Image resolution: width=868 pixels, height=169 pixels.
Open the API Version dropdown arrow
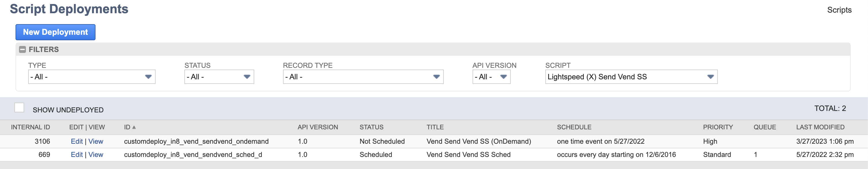pos(503,77)
